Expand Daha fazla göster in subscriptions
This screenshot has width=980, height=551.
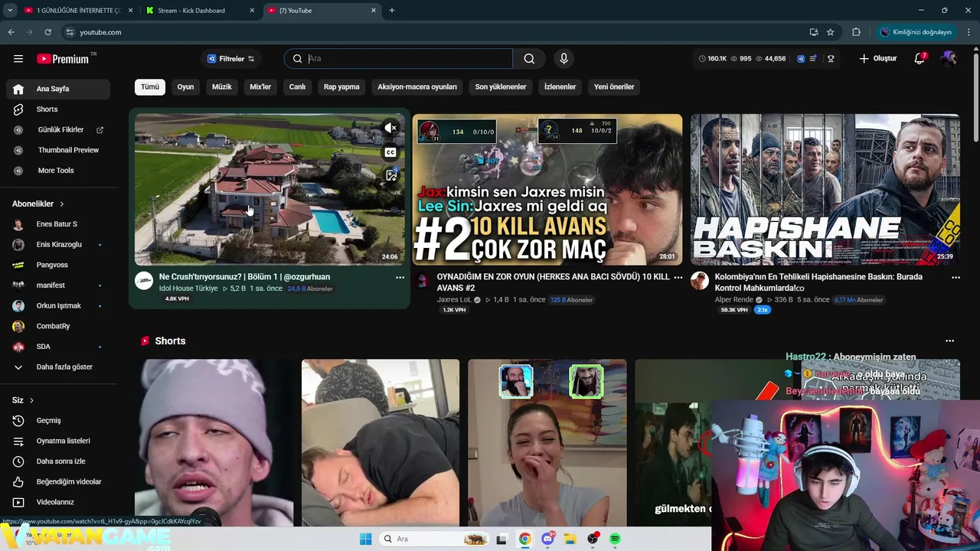click(x=58, y=367)
